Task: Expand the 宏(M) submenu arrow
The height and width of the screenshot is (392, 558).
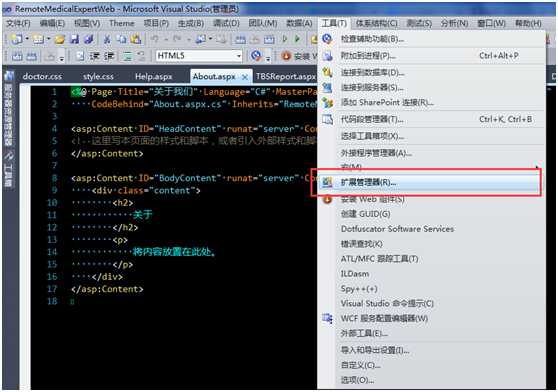Action: [537, 167]
